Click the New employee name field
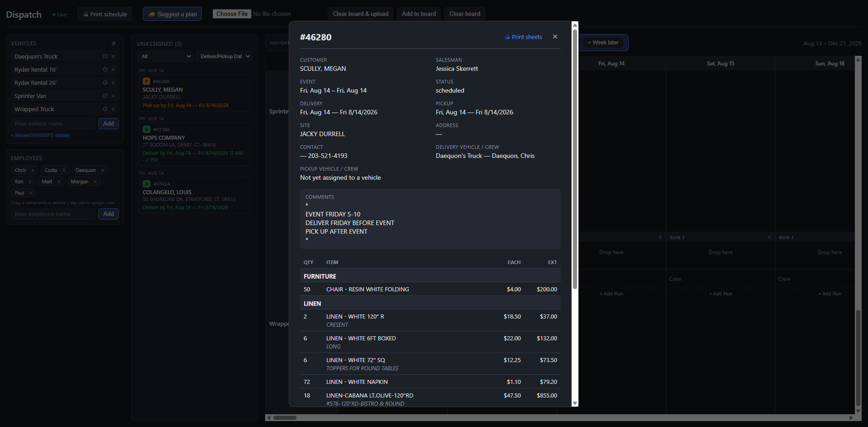Screen dimensions: 868x427 pyautogui.click(x=53, y=214)
